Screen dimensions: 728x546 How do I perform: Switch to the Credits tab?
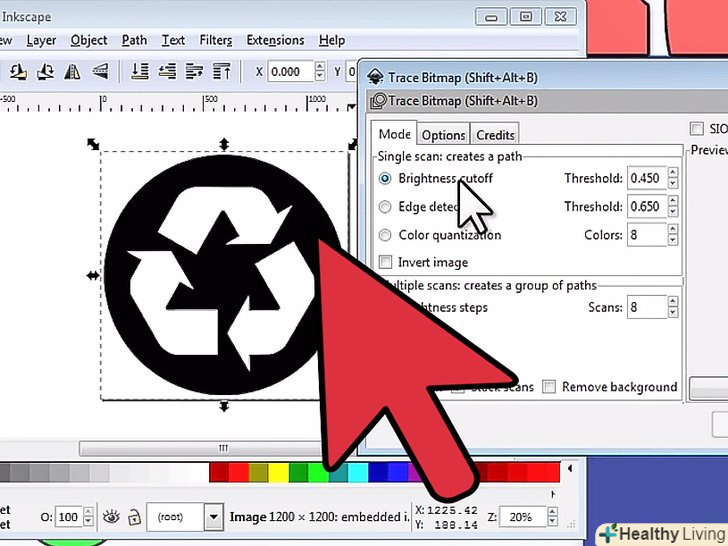point(495,135)
